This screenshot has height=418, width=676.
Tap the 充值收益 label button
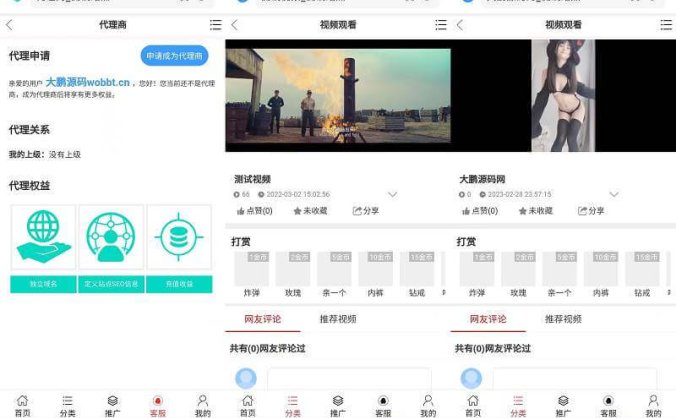pyautogui.click(x=179, y=284)
